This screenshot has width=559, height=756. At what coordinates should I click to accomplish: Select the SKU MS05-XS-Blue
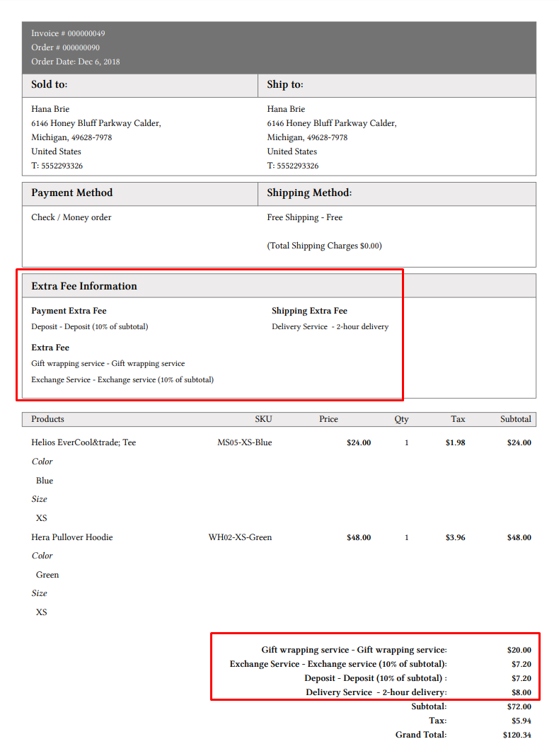click(x=244, y=442)
